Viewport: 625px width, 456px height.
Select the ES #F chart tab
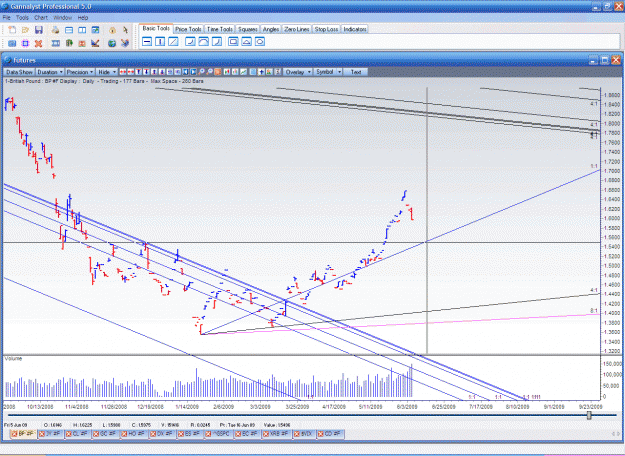click(x=192, y=434)
